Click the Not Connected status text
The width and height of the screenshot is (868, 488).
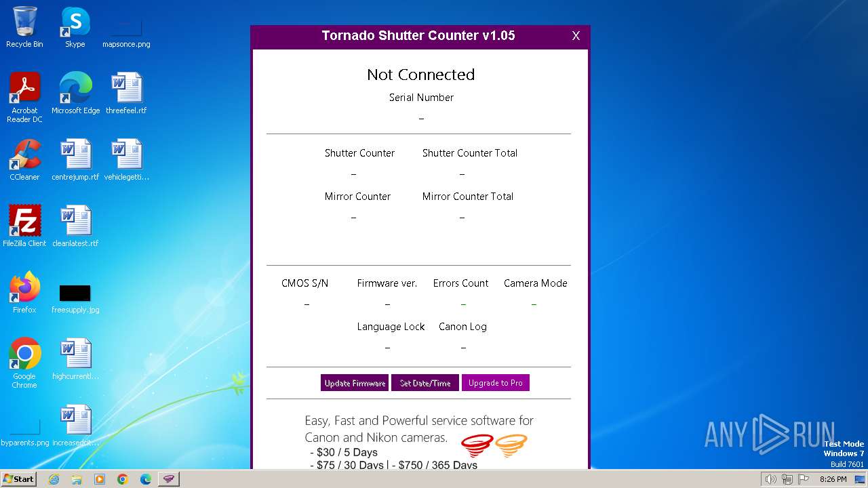pyautogui.click(x=420, y=75)
